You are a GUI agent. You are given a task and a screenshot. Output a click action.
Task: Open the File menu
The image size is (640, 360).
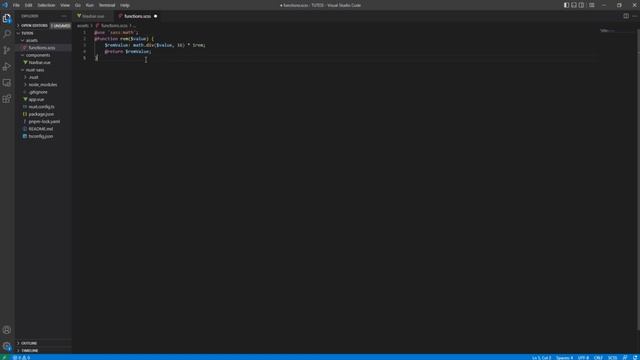pyautogui.click(x=16, y=5)
